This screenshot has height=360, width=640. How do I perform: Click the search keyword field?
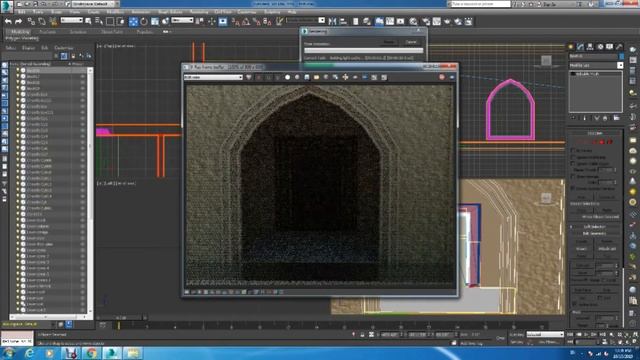coord(480,4)
